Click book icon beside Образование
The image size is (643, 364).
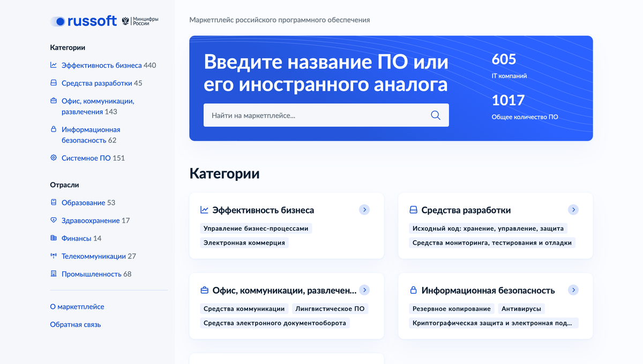(x=54, y=202)
